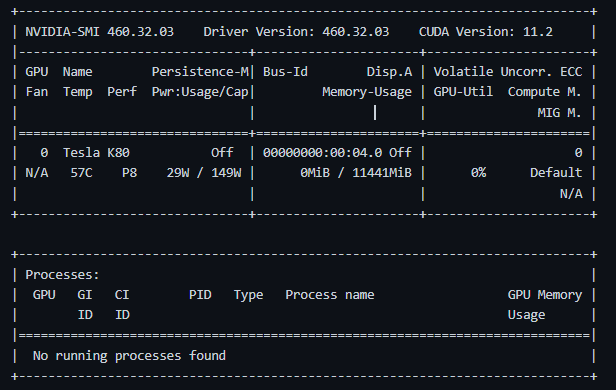
Task: Click the Process name column header
Action: 330,295
